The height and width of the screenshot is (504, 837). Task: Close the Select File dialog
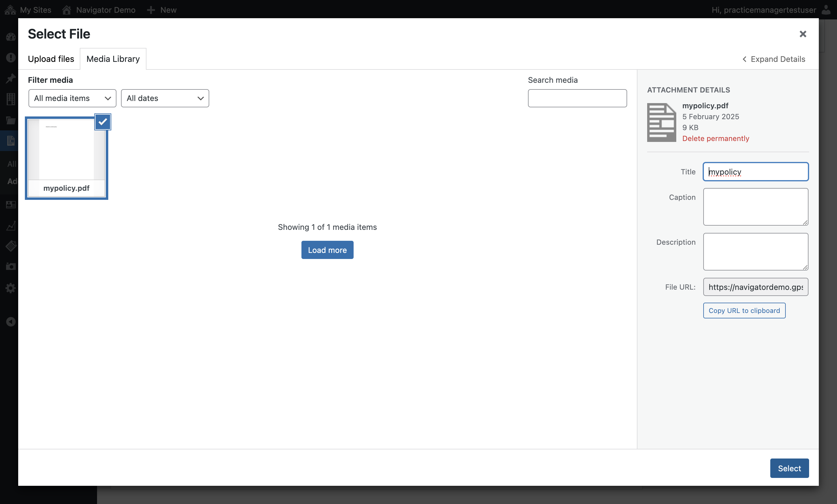(x=802, y=34)
